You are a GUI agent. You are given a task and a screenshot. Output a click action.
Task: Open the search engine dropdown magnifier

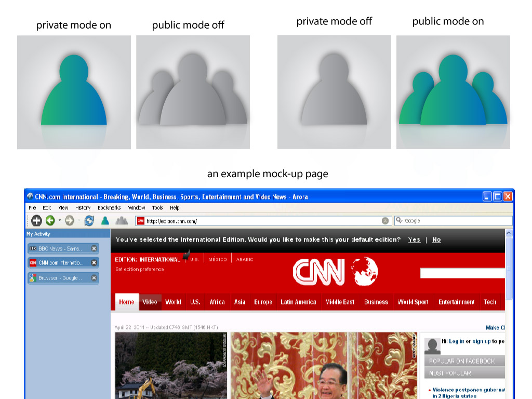click(399, 221)
